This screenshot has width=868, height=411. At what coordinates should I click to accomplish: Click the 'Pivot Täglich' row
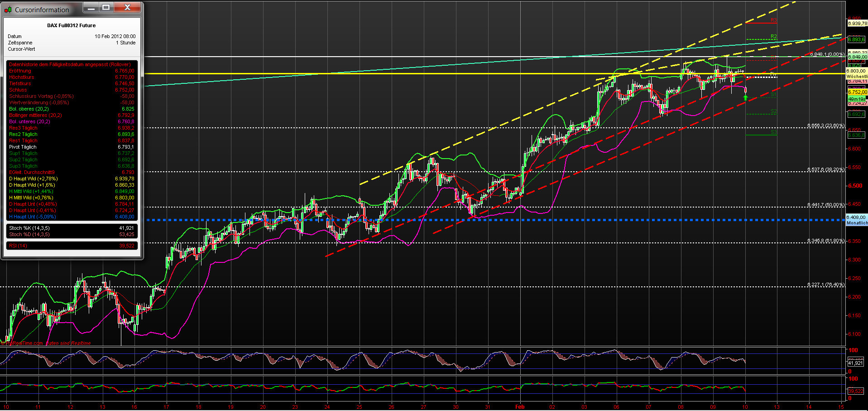click(72, 147)
